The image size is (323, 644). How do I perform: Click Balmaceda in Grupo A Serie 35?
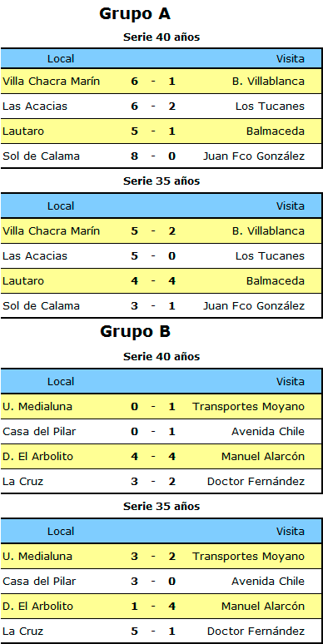pyautogui.click(x=276, y=281)
